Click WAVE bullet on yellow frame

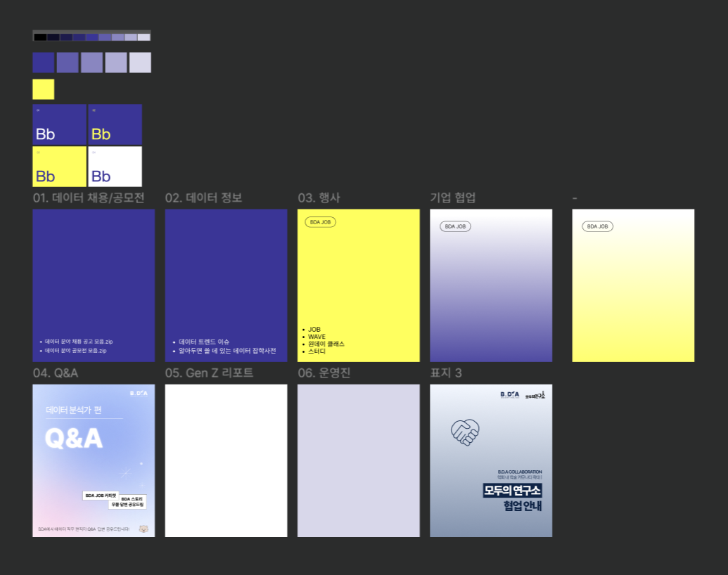tap(317, 337)
